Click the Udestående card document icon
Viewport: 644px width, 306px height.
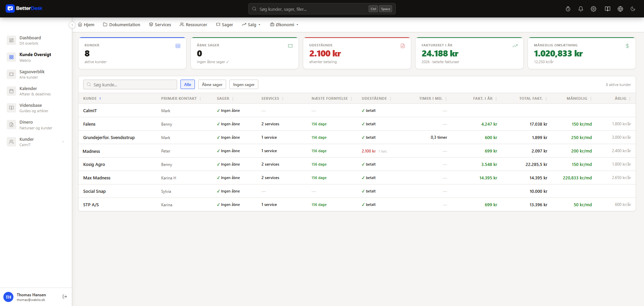402,46
